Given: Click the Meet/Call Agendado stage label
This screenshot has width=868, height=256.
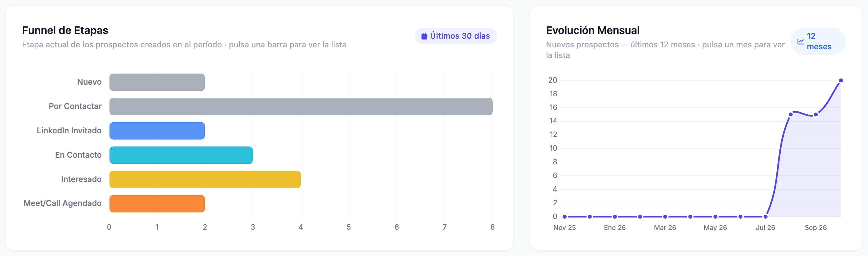Looking at the screenshot, I should point(62,203).
